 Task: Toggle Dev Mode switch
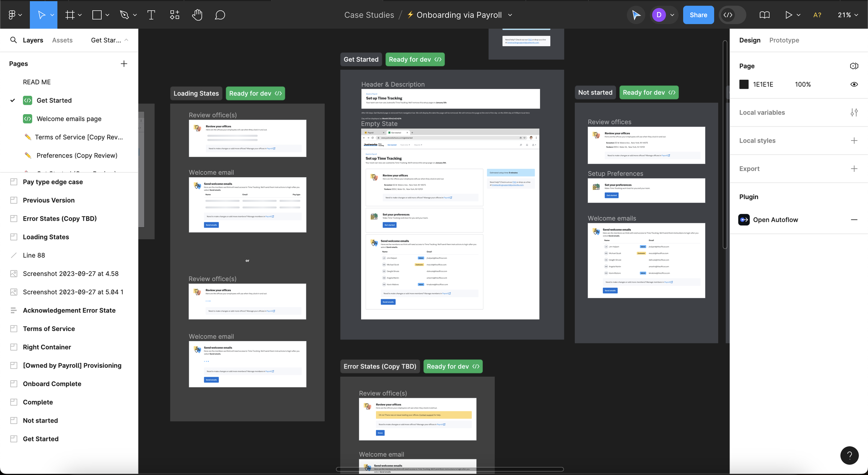point(732,15)
